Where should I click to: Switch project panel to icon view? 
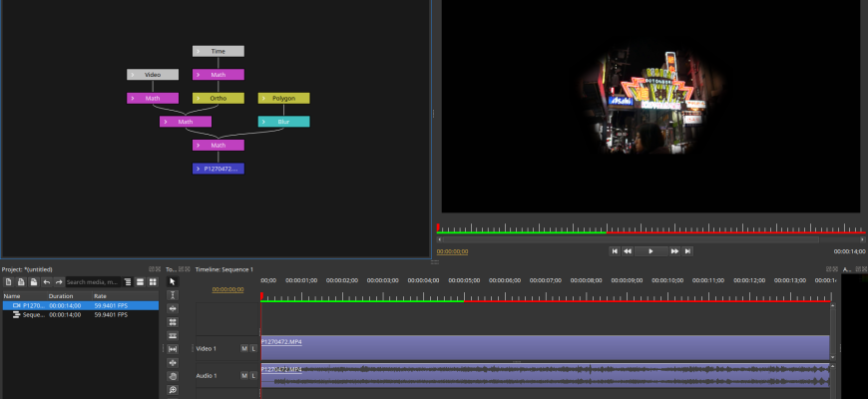(153, 282)
